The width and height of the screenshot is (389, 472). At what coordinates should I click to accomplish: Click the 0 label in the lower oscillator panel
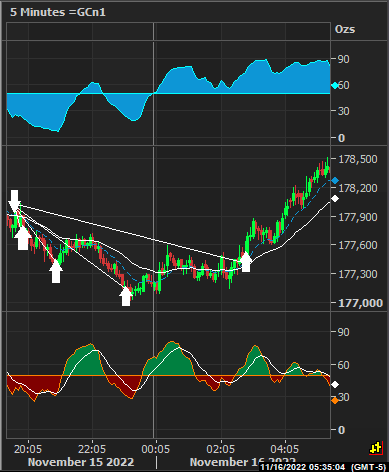341,430
